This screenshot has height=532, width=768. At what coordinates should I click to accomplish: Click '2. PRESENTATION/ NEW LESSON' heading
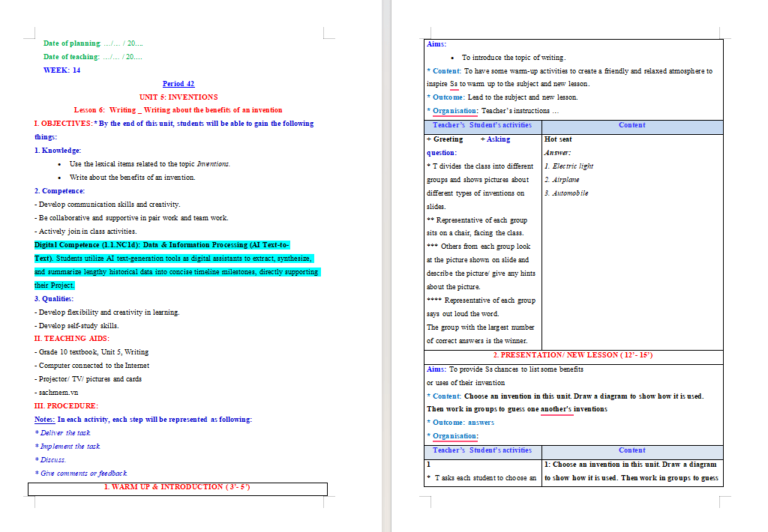(572, 355)
